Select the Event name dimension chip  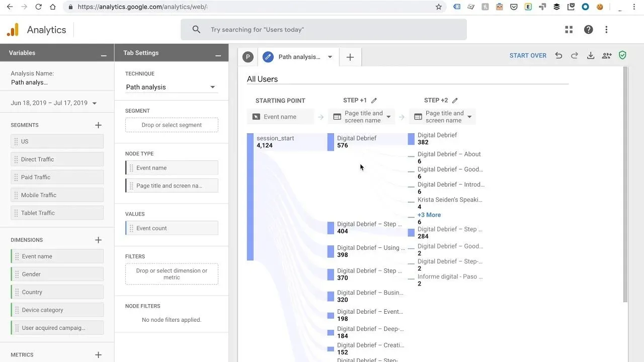pyautogui.click(x=57, y=256)
